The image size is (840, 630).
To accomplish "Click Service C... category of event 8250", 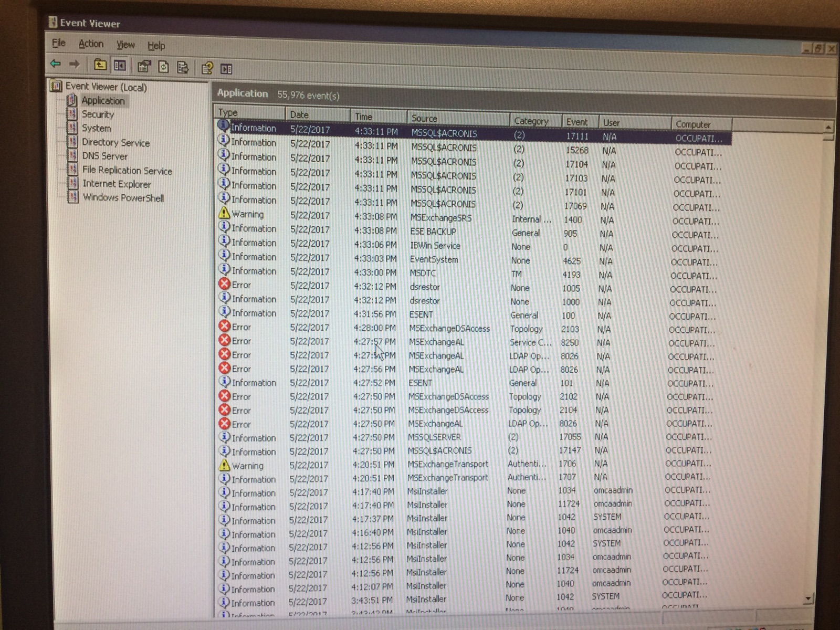I will (x=531, y=342).
